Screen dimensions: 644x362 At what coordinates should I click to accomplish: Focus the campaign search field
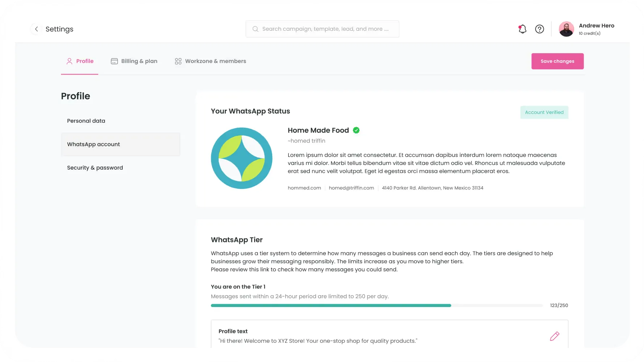tap(322, 29)
